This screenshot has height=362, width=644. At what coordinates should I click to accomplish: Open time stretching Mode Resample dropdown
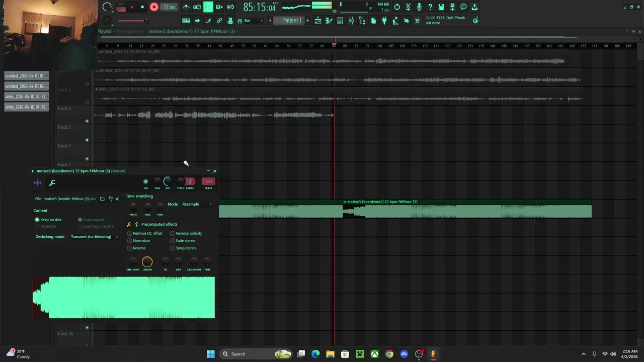point(196,204)
